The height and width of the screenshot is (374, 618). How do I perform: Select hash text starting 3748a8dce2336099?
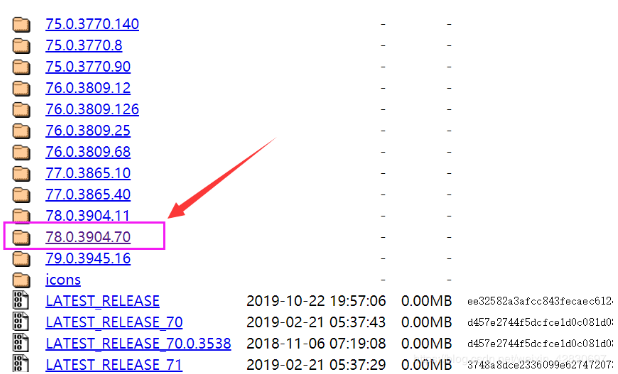click(540, 365)
